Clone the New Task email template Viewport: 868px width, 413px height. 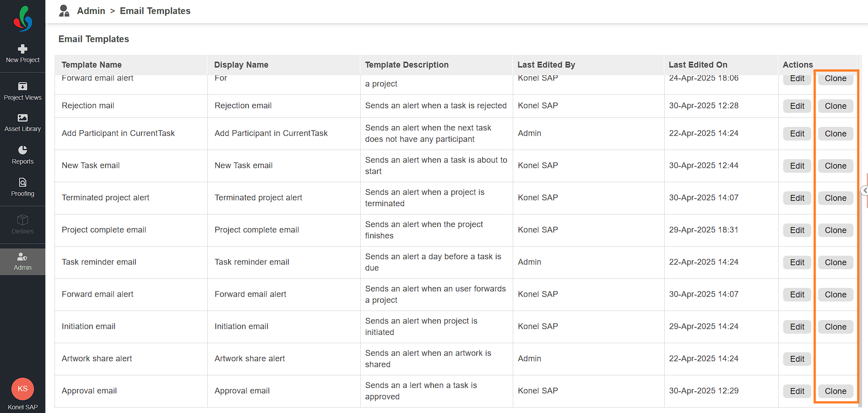836,166
